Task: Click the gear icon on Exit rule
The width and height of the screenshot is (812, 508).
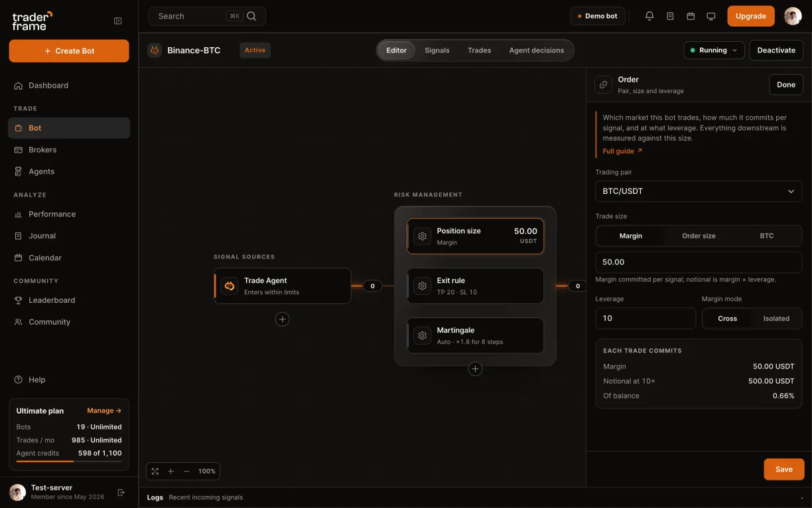Action: [x=422, y=286]
